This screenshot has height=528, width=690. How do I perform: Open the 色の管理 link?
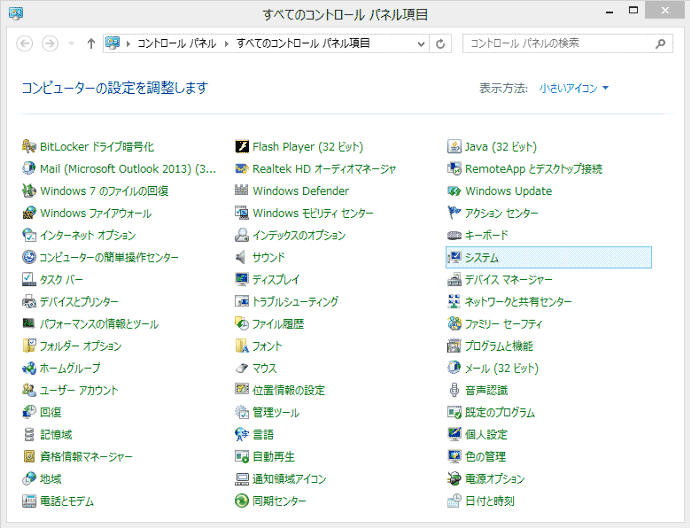[x=485, y=457]
